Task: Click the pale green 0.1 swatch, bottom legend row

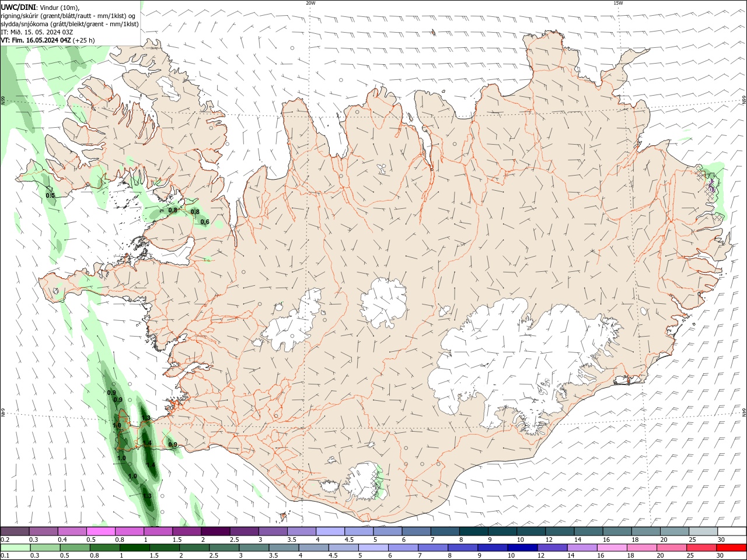Action: click(x=16, y=548)
